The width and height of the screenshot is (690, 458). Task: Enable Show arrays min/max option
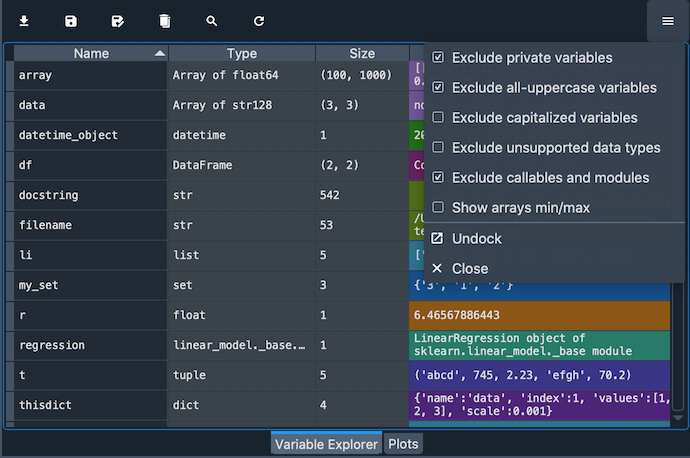[438, 208]
